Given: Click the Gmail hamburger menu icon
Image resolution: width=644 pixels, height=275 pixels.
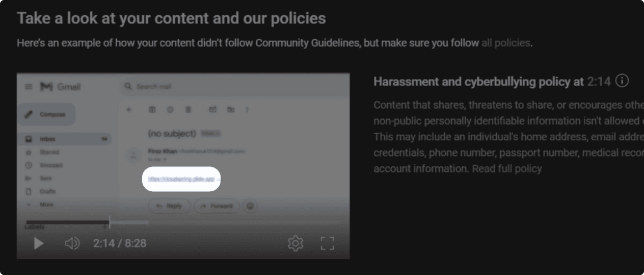Looking at the screenshot, I should tap(29, 87).
